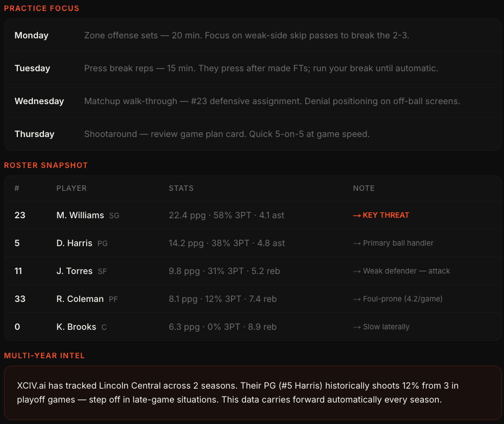
Task: Click the Monday practice row label
Action: pyautogui.click(x=31, y=35)
